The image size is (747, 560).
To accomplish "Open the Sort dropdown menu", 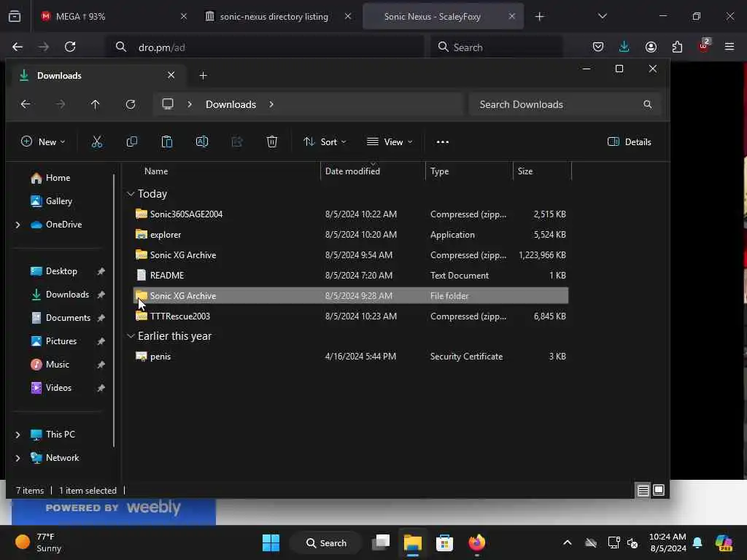I will (325, 142).
